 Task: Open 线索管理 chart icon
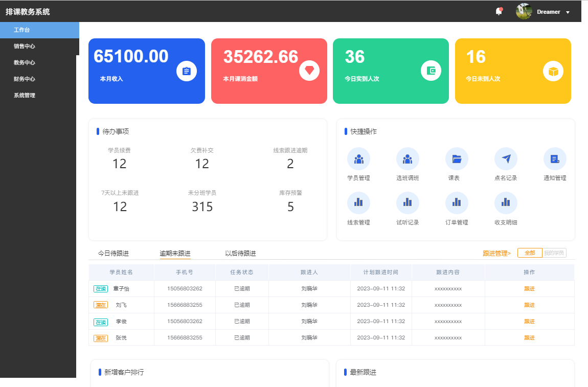point(358,203)
